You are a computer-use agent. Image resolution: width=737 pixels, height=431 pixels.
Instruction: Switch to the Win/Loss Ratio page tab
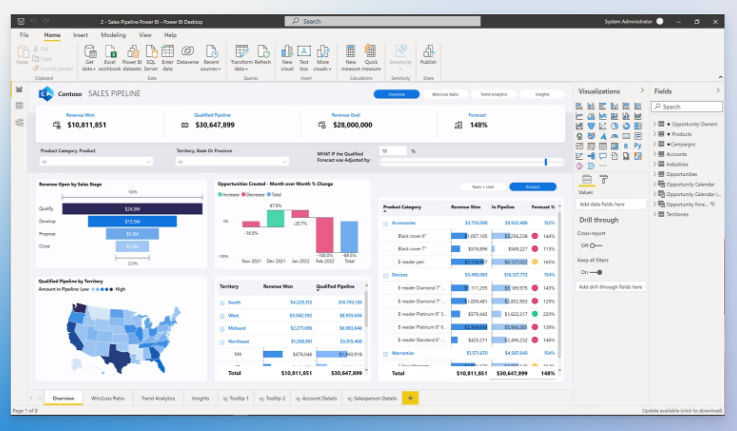pos(108,398)
